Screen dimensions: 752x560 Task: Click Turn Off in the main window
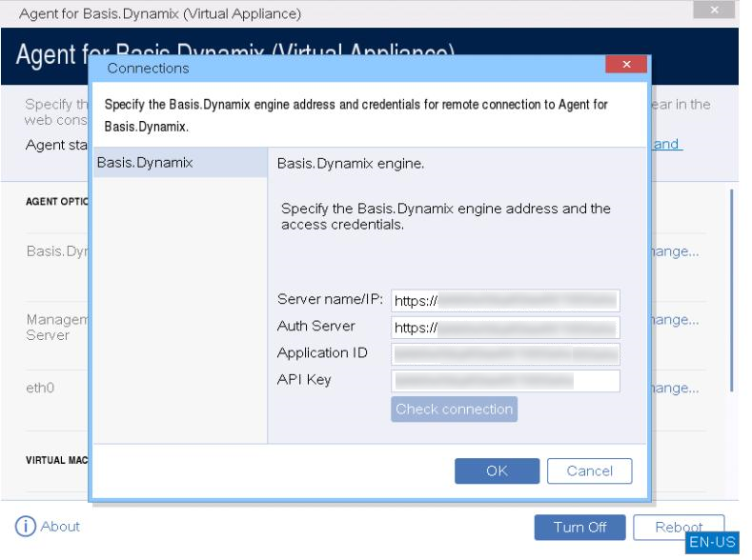pyautogui.click(x=579, y=528)
